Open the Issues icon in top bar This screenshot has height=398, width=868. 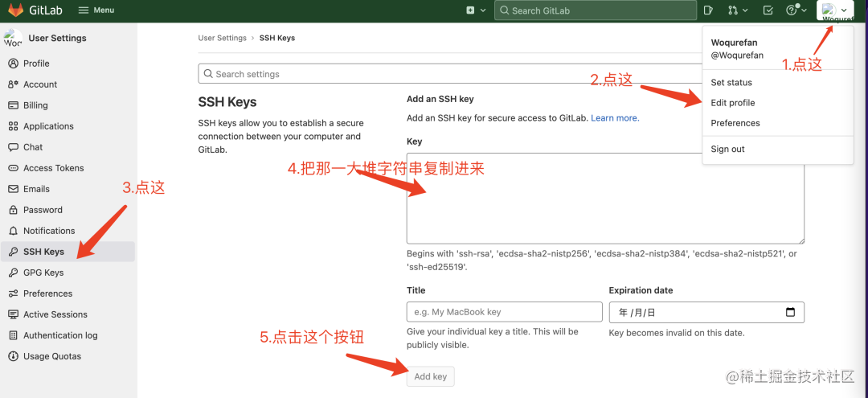(x=707, y=10)
